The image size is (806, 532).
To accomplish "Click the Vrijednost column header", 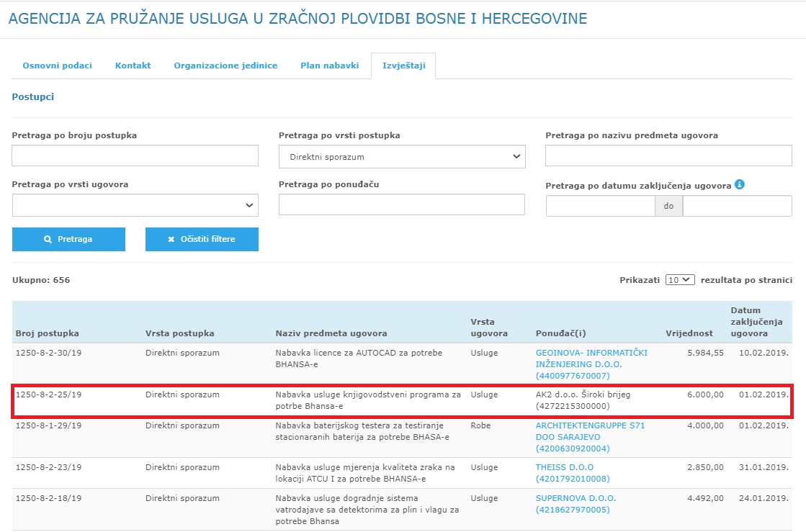I will tap(689, 333).
